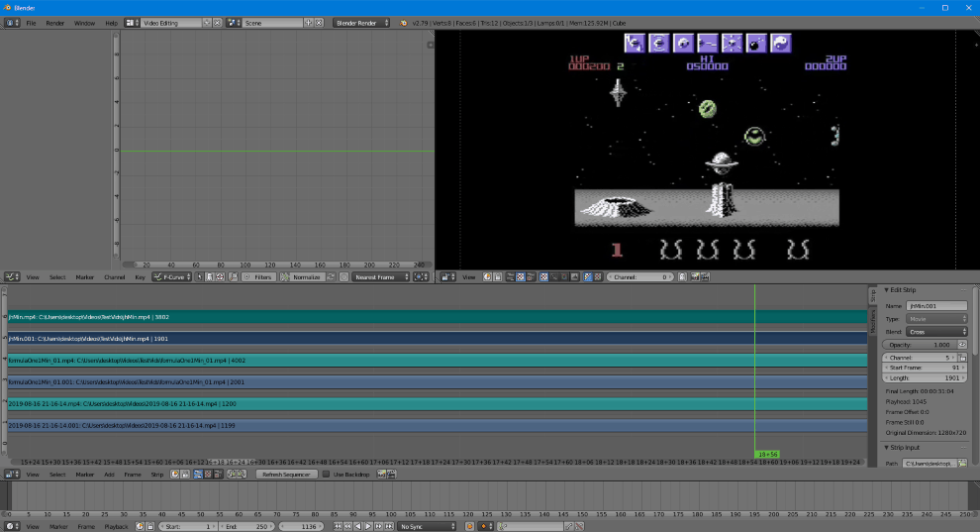Click the Refresh Sequencer button
Image resolution: width=980 pixels, height=532 pixels.
286,475
